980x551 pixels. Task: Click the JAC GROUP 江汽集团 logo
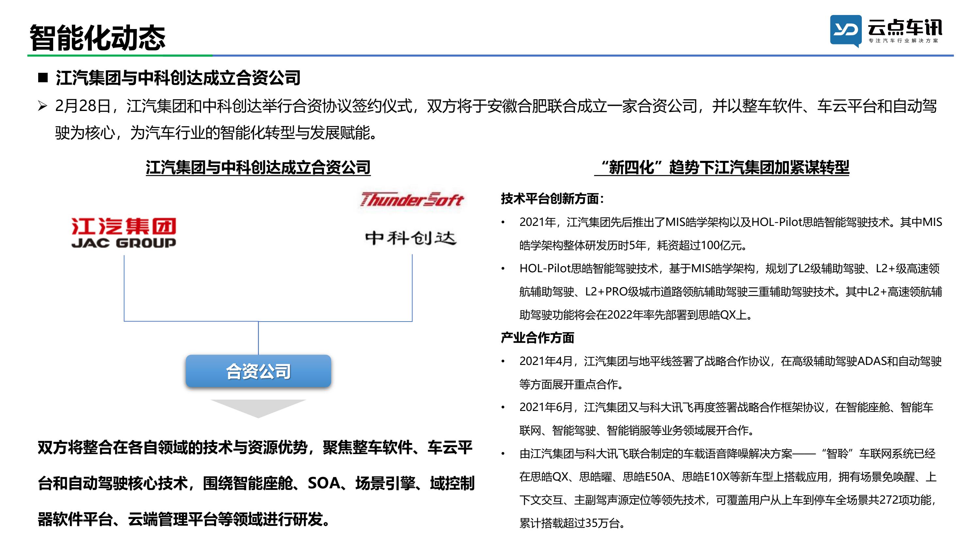point(124,233)
